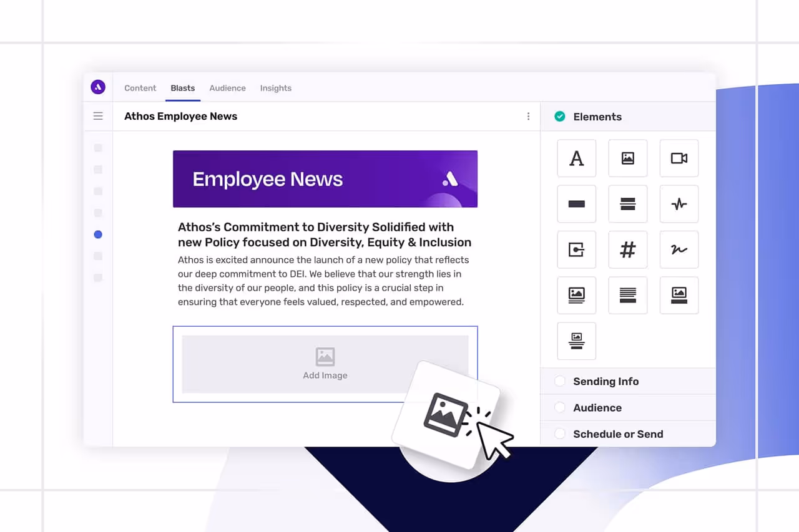Insert a Video element
This screenshot has height=532, width=799.
(x=679, y=158)
